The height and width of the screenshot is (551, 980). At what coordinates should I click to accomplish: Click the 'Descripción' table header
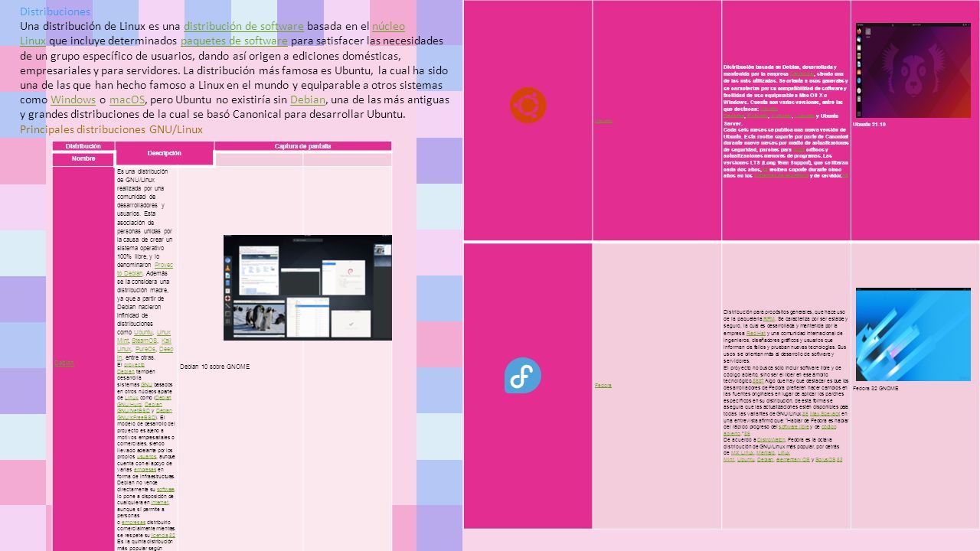pos(164,153)
